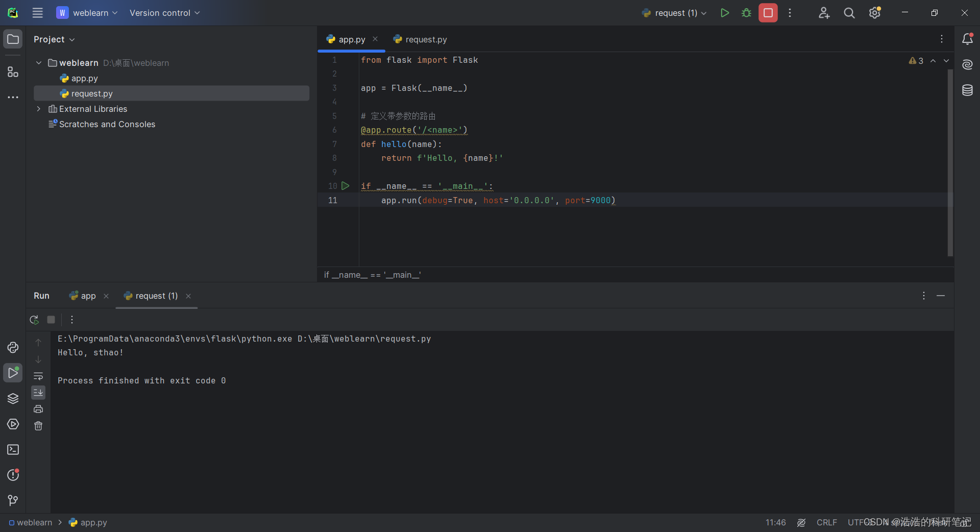
Task: Toggle the Run tool window icon in sidebar
Action: [x=13, y=373]
